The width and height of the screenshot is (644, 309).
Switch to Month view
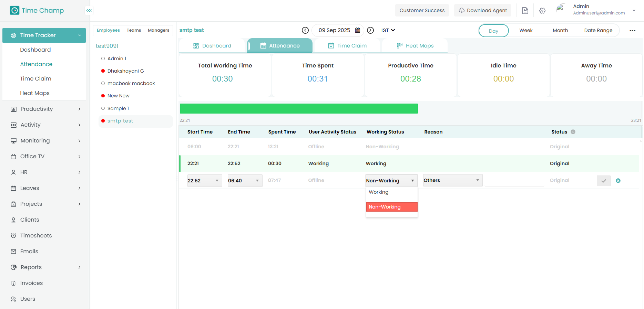(x=560, y=30)
